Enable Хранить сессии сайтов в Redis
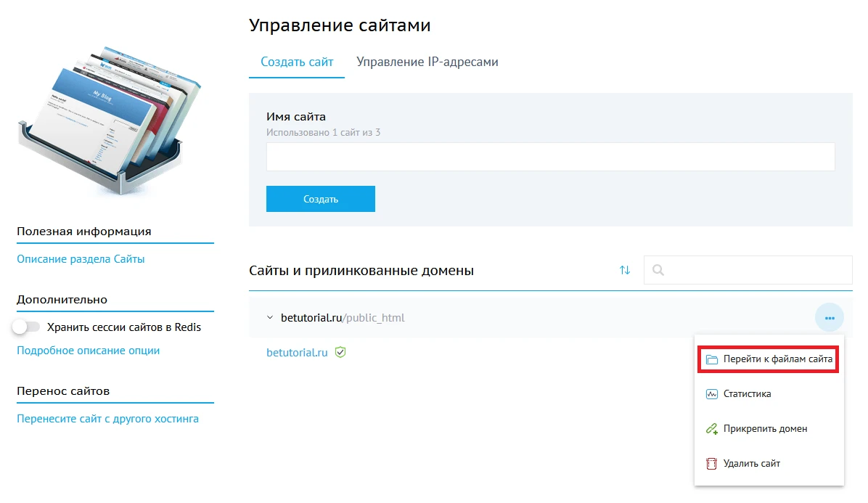The image size is (868, 503). point(27,327)
